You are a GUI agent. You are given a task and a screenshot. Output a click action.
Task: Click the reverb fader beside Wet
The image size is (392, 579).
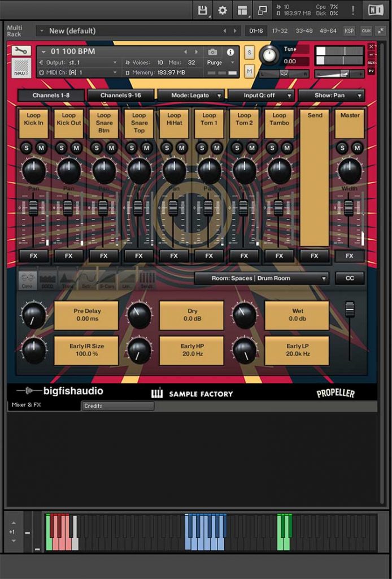point(350,309)
